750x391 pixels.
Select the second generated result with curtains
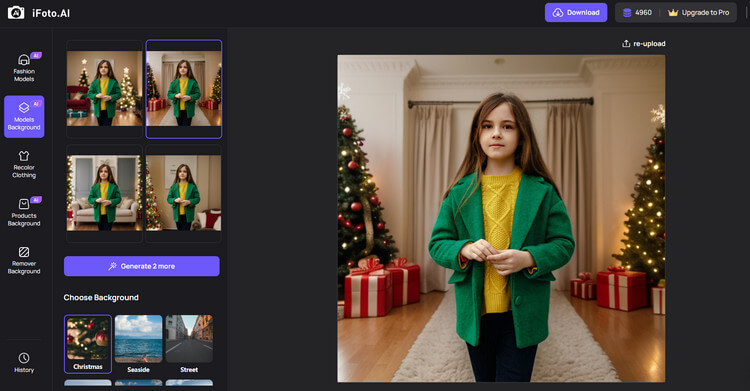coord(184,89)
